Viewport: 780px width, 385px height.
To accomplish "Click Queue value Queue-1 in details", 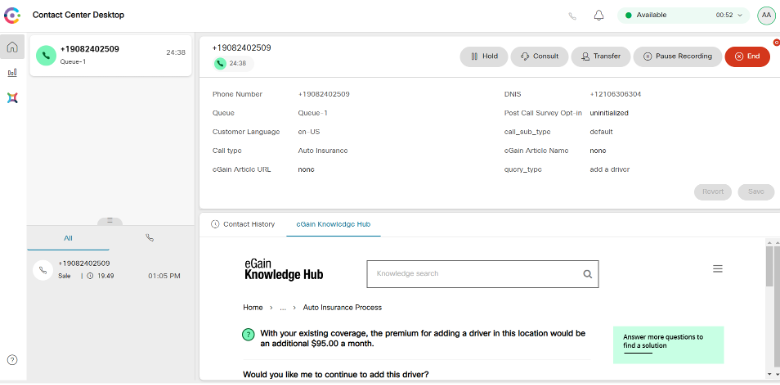I will pos(312,113).
